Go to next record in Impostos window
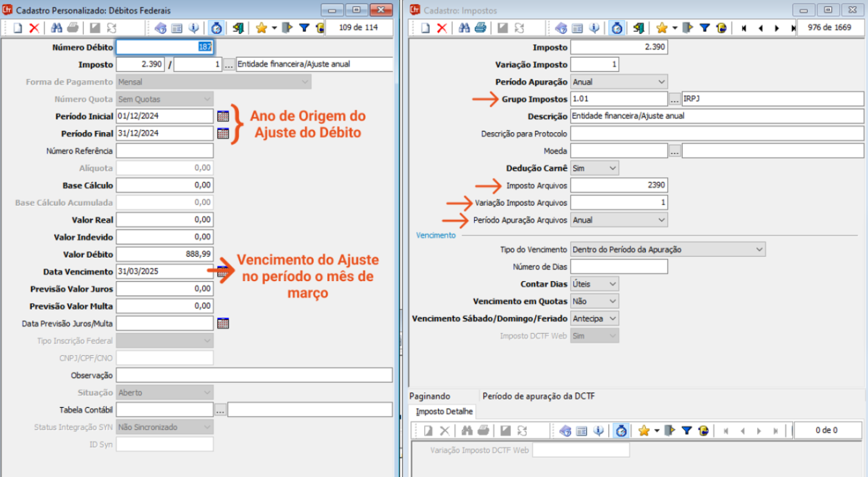868x477 pixels. click(777, 28)
